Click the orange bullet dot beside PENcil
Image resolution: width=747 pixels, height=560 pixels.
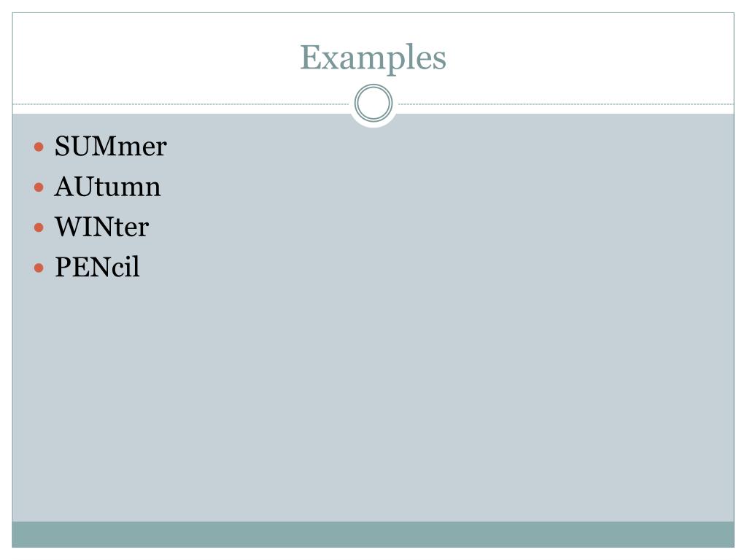[x=39, y=268]
